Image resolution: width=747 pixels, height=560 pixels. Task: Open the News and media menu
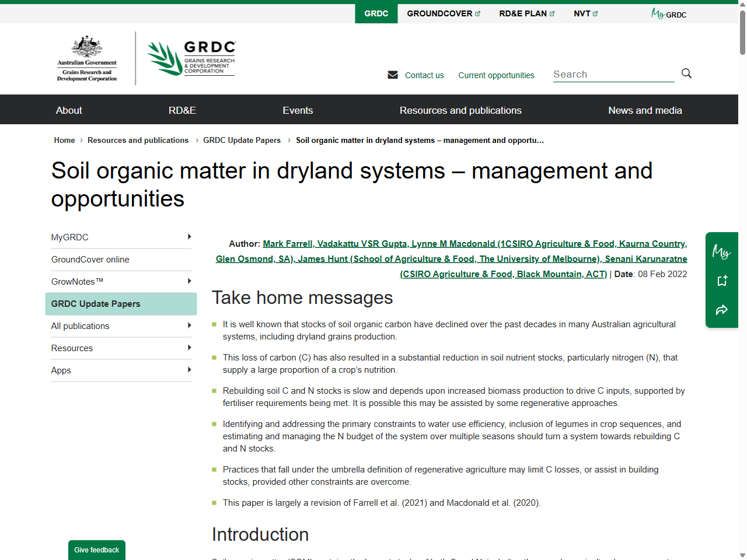pos(645,110)
